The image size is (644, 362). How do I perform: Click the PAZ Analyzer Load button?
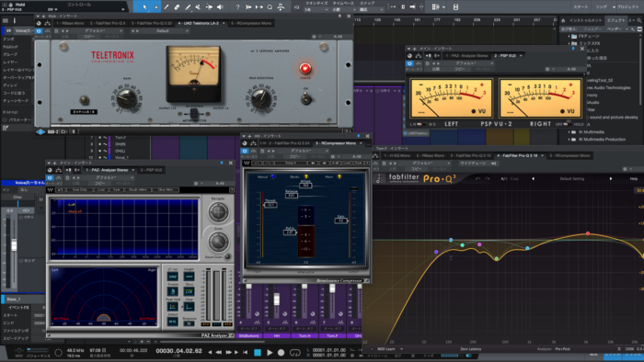pos(101,190)
